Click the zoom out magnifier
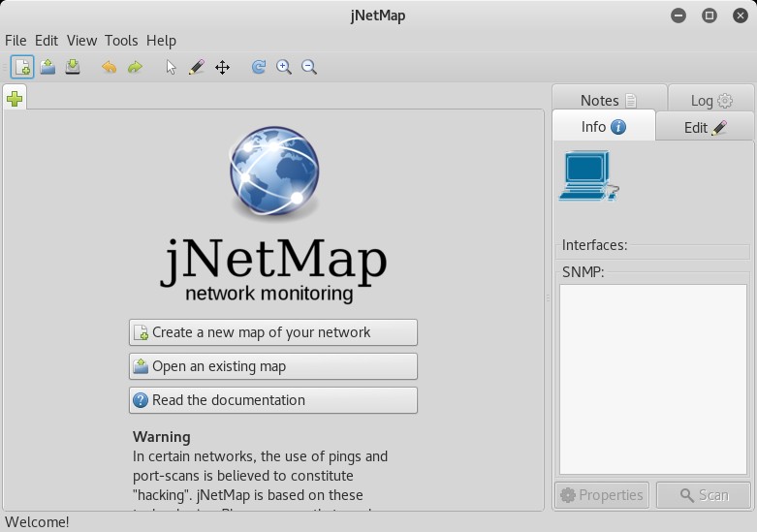The width and height of the screenshot is (757, 532). click(309, 67)
